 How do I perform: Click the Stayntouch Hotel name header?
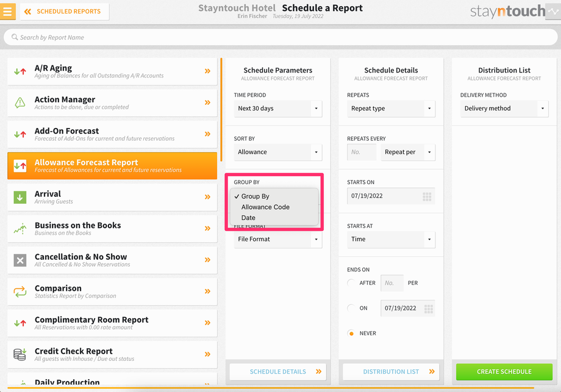click(237, 8)
